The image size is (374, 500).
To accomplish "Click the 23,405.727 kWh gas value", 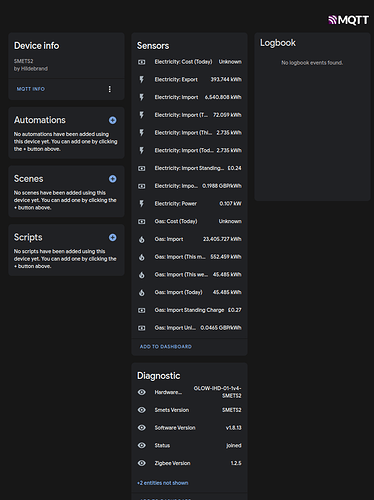I will 222,239.
